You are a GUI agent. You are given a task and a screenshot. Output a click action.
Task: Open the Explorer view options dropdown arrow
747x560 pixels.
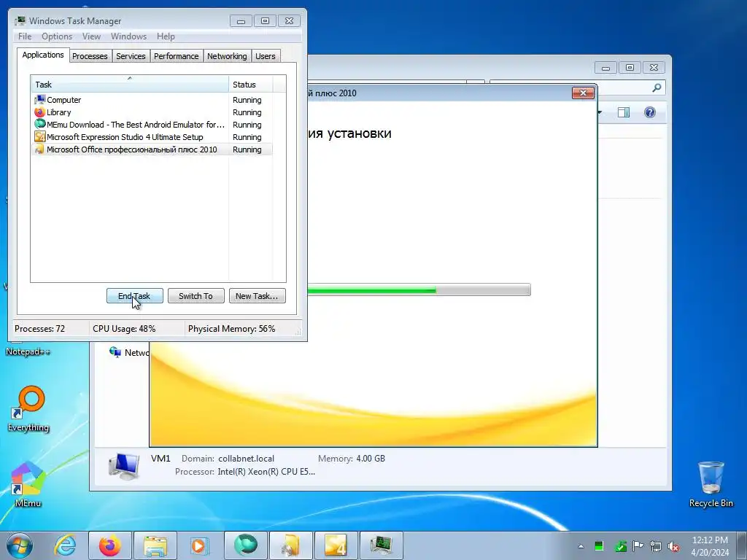click(x=600, y=112)
